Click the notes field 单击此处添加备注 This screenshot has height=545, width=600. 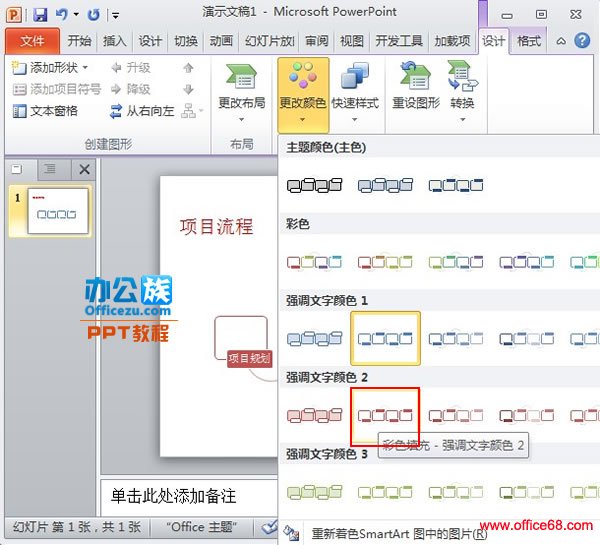(174, 496)
